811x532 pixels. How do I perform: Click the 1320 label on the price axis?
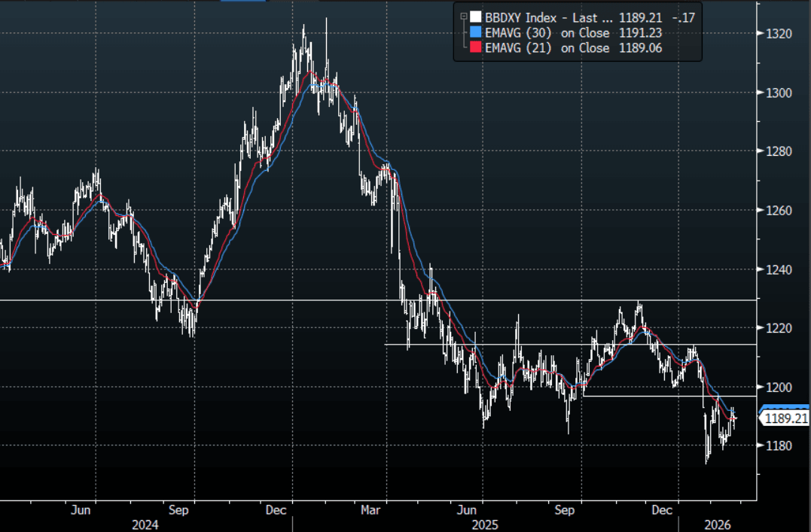[x=779, y=34]
